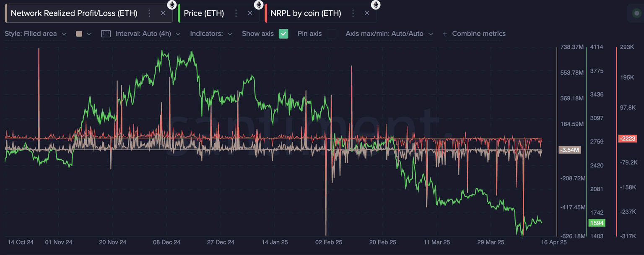
Task: Open three-dot menu on Price (ETH) tab
Action: pyautogui.click(x=236, y=13)
